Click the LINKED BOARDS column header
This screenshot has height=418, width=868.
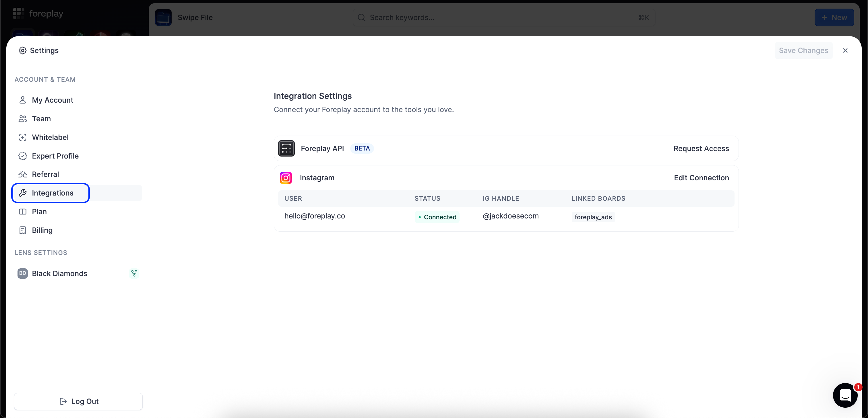[x=598, y=199]
